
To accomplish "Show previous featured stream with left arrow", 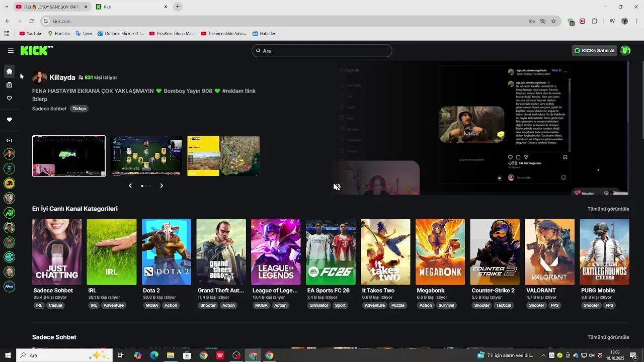I will pyautogui.click(x=130, y=186).
